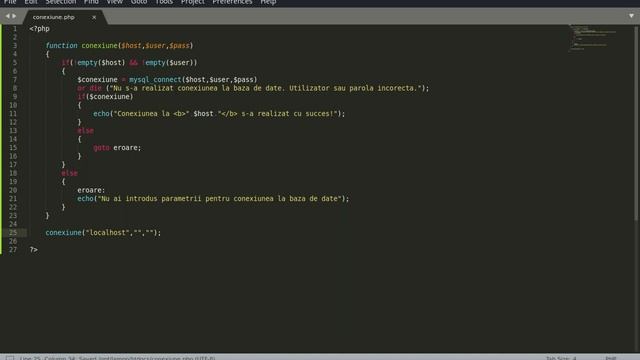Click the '?>' closing tag on line 27
Viewport: 640px width, 360px height.
33,249
